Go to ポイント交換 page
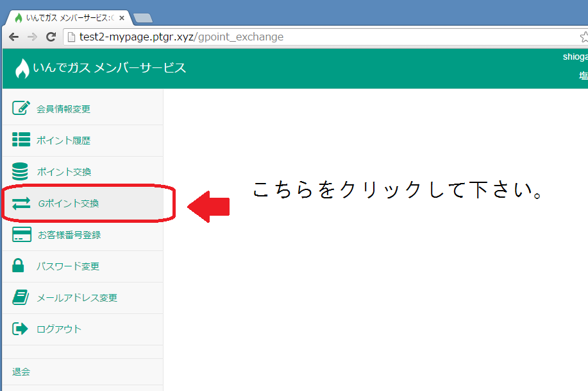Screen dimensions: 588x391 point(63,172)
